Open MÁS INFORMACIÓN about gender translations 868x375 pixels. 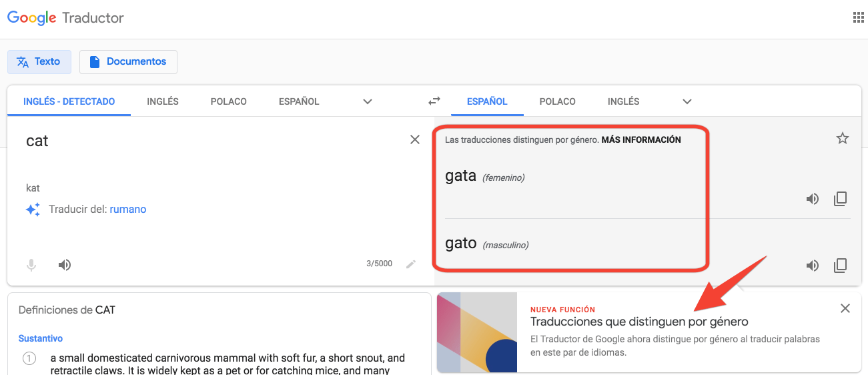(641, 140)
